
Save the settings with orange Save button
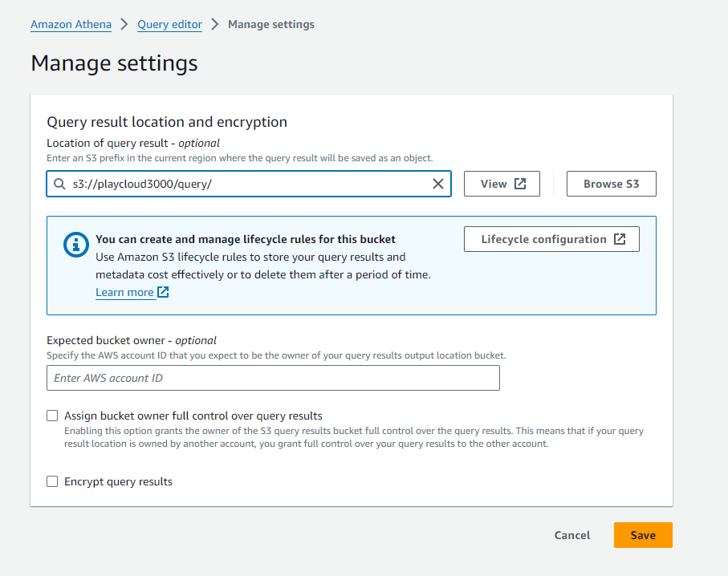pos(643,535)
